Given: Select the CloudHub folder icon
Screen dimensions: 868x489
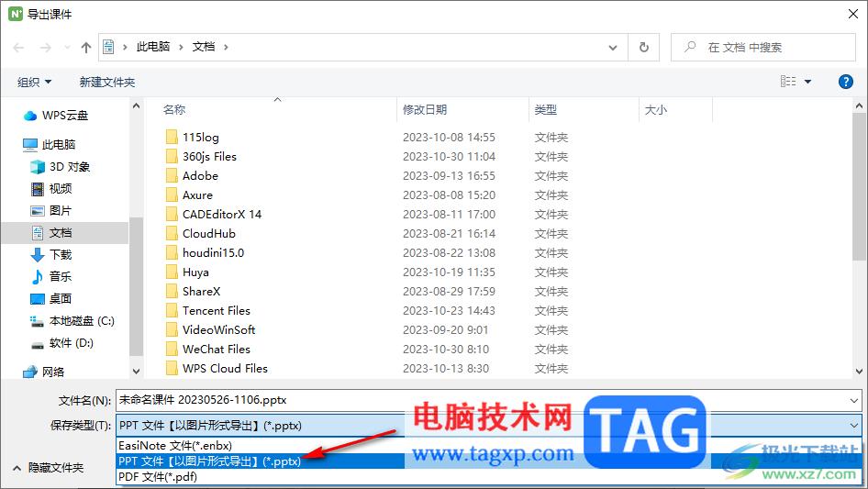Looking at the screenshot, I should tap(172, 233).
